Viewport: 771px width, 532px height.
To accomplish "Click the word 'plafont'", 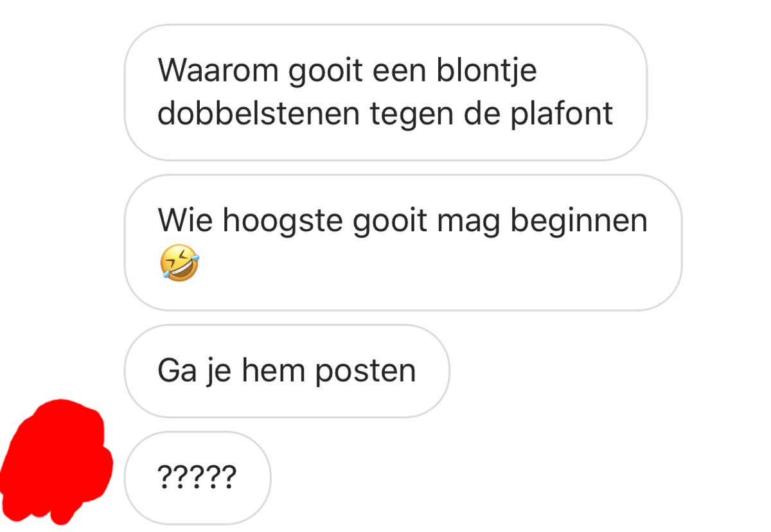I will coord(562,114).
